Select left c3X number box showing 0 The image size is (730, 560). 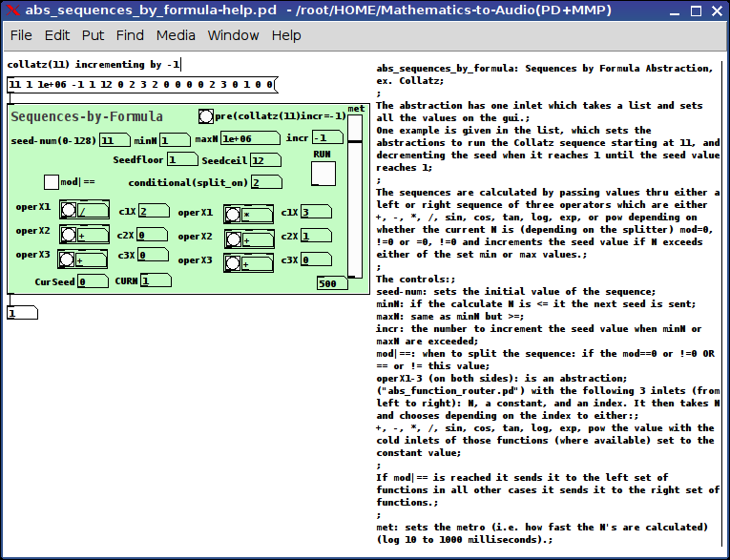coord(153,255)
